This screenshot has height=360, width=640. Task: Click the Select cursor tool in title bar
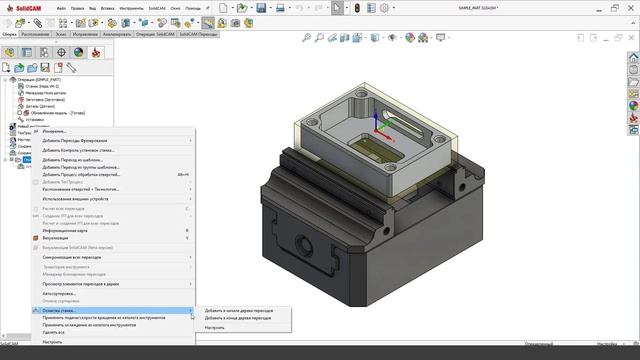tap(337, 8)
